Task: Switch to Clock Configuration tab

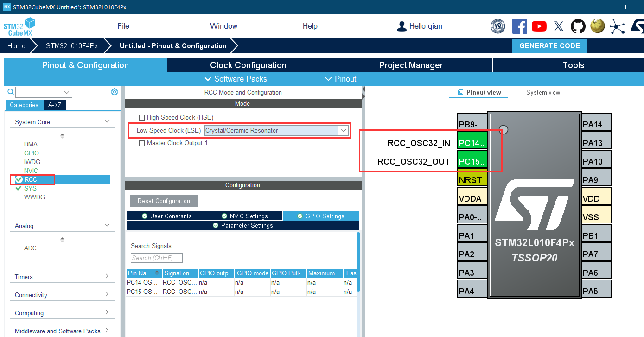Action: pyautogui.click(x=248, y=65)
